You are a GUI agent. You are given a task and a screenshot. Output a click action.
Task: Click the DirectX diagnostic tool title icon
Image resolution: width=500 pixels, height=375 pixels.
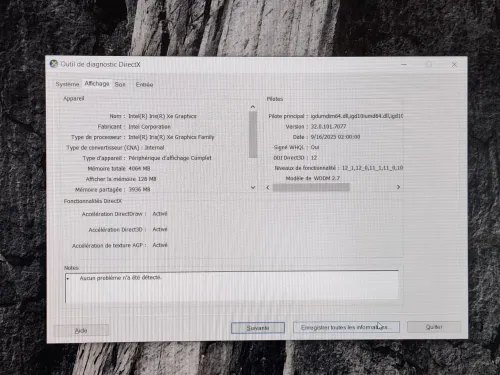point(54,64)
